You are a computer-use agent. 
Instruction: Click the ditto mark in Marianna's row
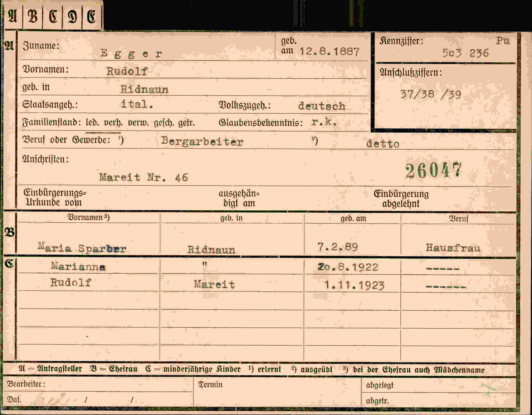point(205,264)
